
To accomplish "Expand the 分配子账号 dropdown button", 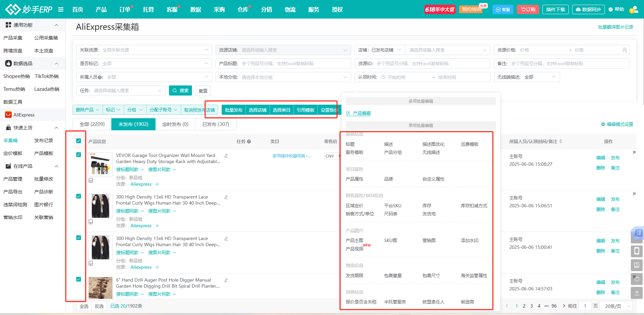I will tap(163, 110).
